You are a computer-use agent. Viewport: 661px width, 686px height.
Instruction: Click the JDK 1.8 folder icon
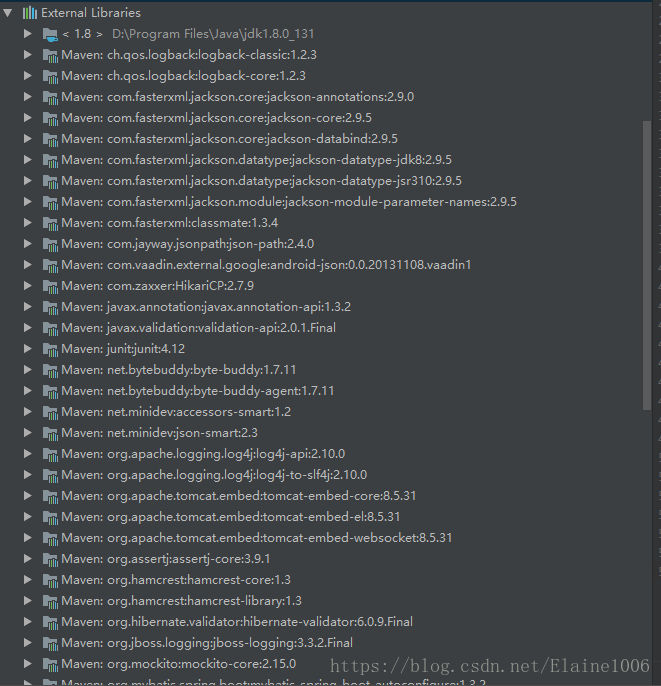click(x=50, y=34)
